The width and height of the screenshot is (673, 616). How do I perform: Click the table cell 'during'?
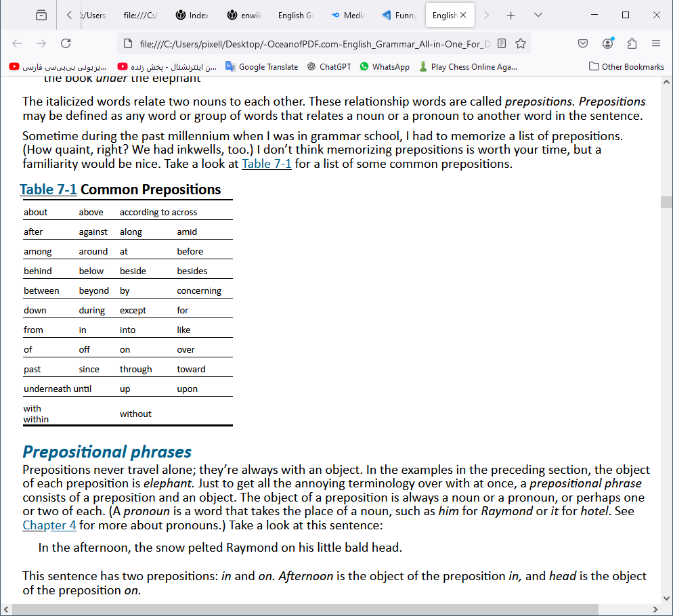click(92, 310)
